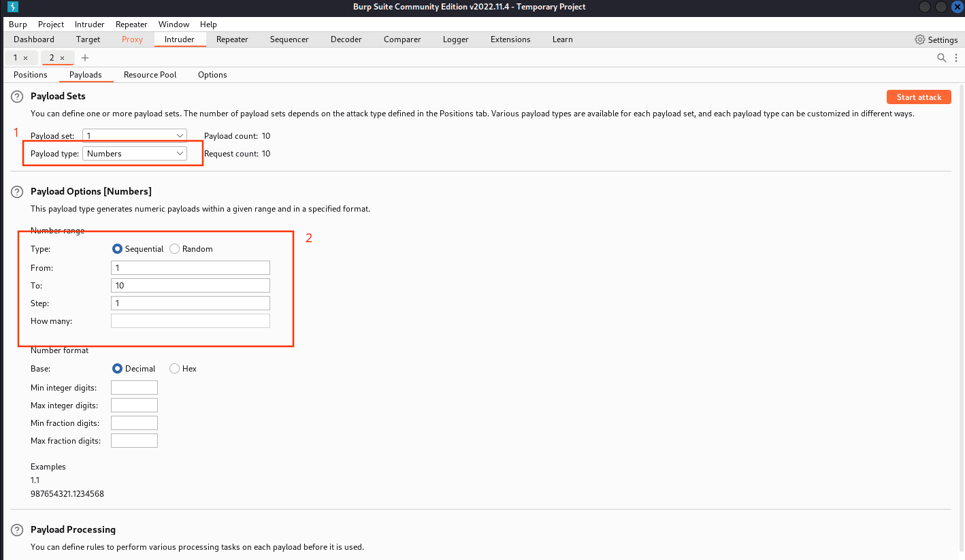The image size is (965, 560).
Task: Select the Random number range type
Action: tap(175, 249)
